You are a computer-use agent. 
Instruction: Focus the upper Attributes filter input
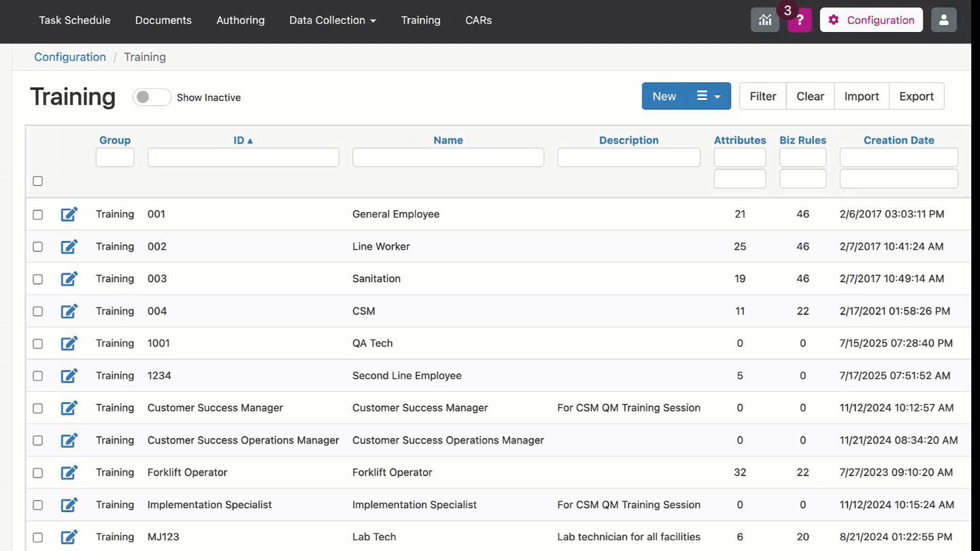pos(740,157)
